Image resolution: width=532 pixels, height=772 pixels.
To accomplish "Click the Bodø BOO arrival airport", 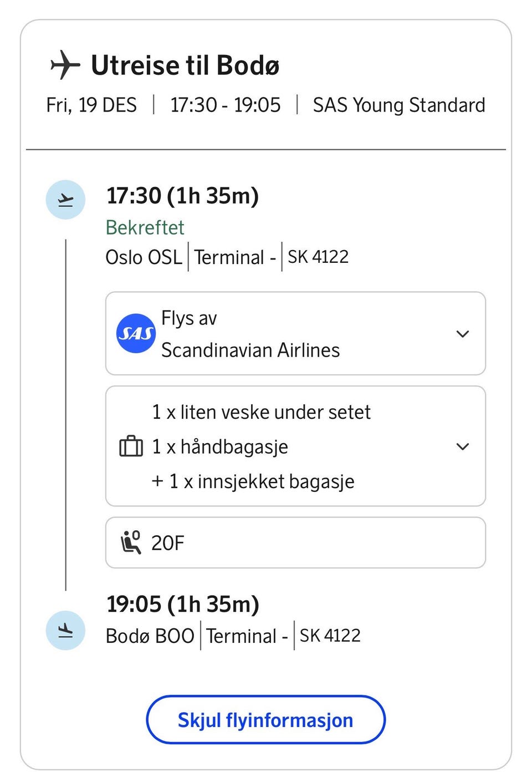I will (150, 636).
